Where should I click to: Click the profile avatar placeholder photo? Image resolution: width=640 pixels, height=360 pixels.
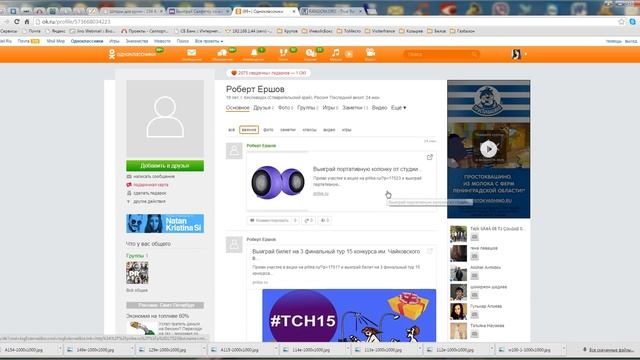[165, 118]
